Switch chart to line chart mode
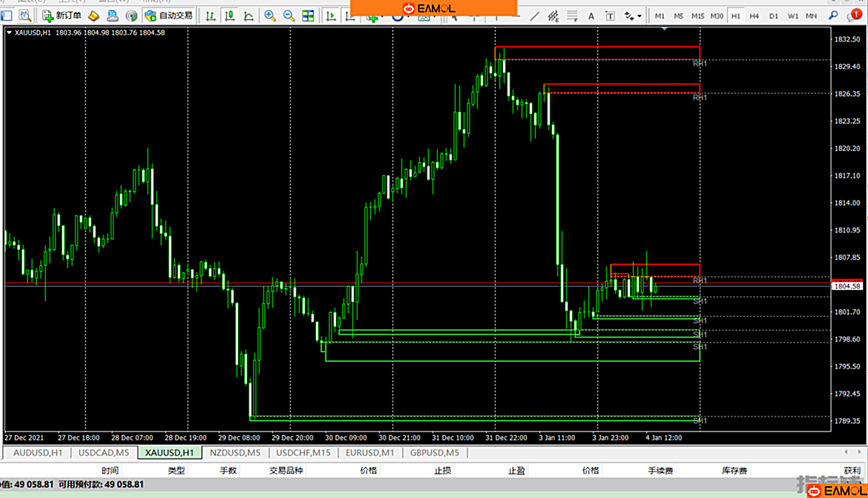This screenshot has width=868, height=498. click(x=248, y=16)
